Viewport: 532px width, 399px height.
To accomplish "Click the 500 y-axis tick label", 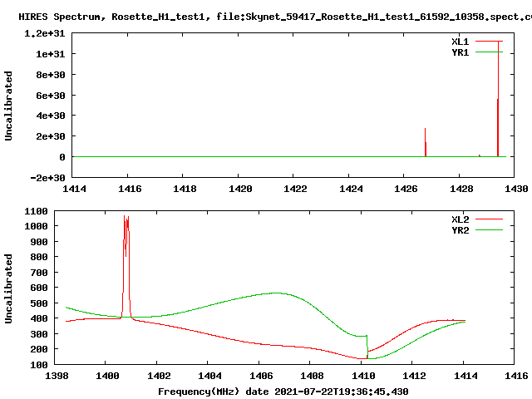I will click(39, 303).
